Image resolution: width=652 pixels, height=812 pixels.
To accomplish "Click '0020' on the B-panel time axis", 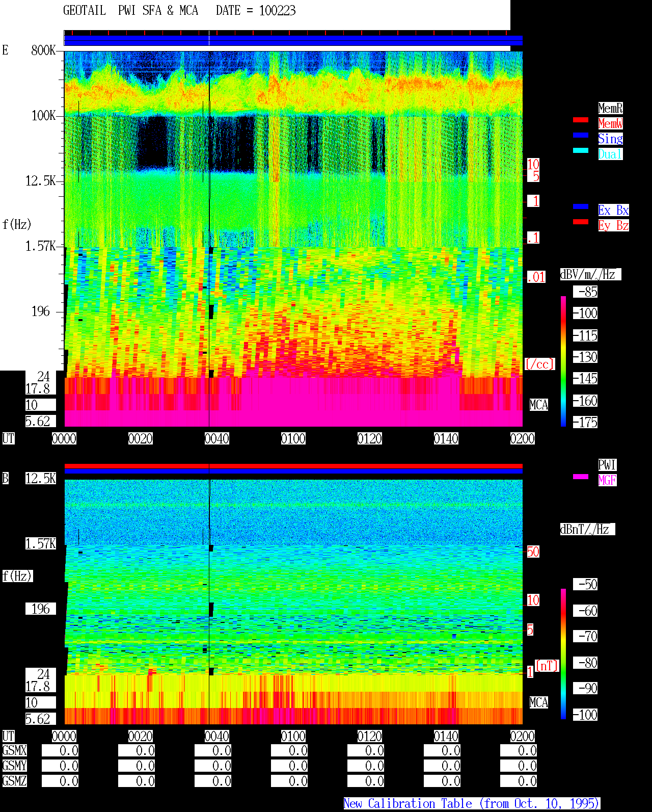I will pos(141,736).
